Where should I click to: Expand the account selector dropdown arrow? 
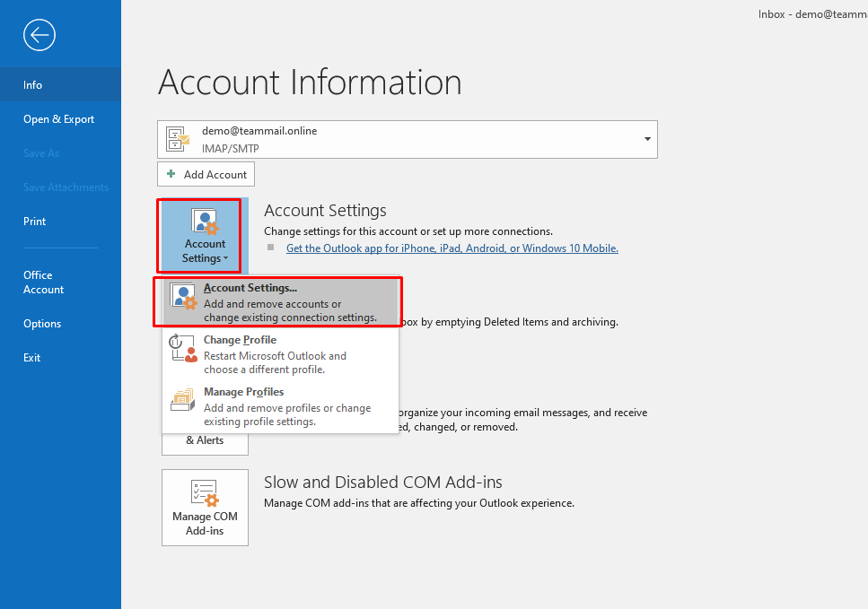click(x=647, y=139)
